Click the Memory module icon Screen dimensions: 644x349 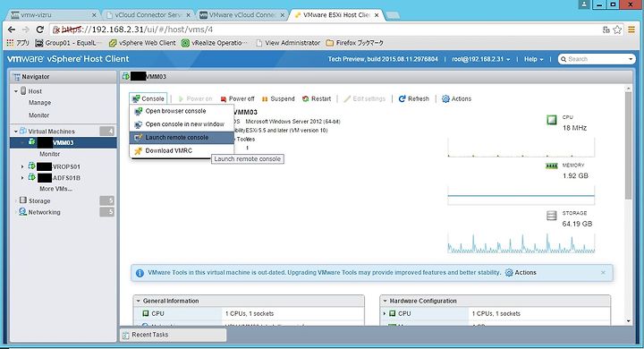551,166
